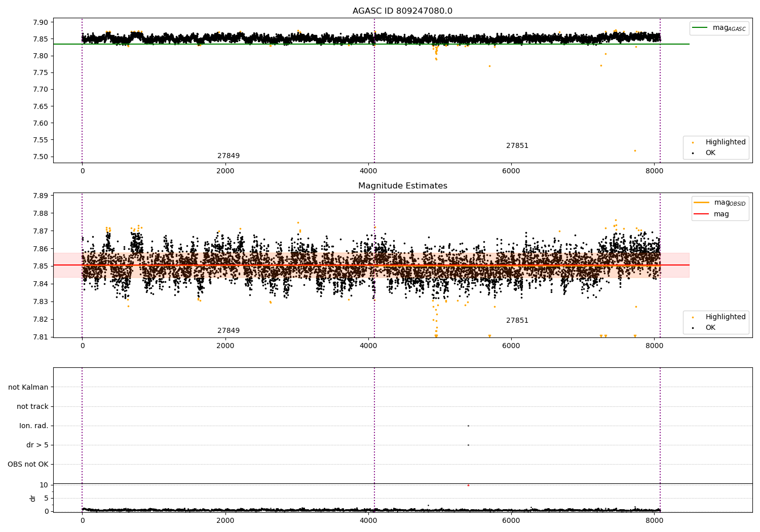Click the title 'AGASC ID 809247080.0'

tap(402, 11)
